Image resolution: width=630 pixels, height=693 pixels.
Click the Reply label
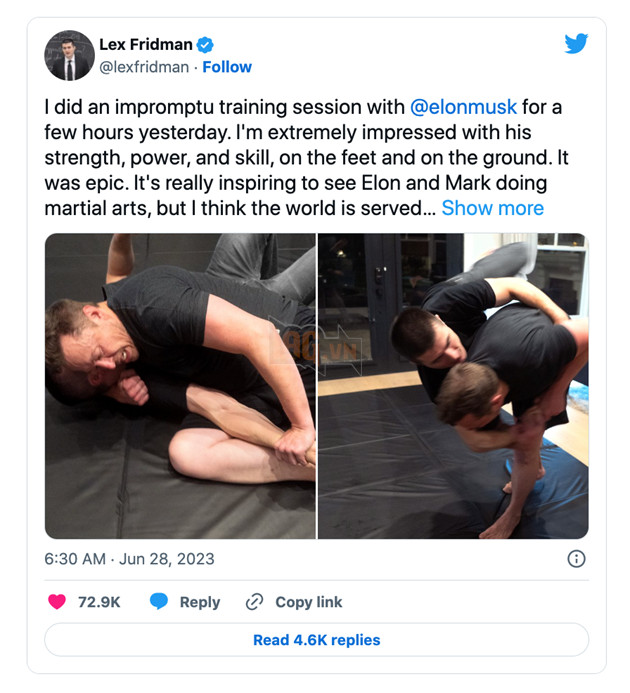pyautogui.click(x=200, y=602)
